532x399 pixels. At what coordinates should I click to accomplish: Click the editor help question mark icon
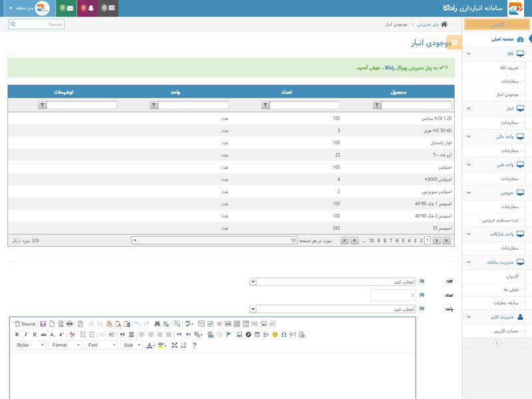coord(194,345)
